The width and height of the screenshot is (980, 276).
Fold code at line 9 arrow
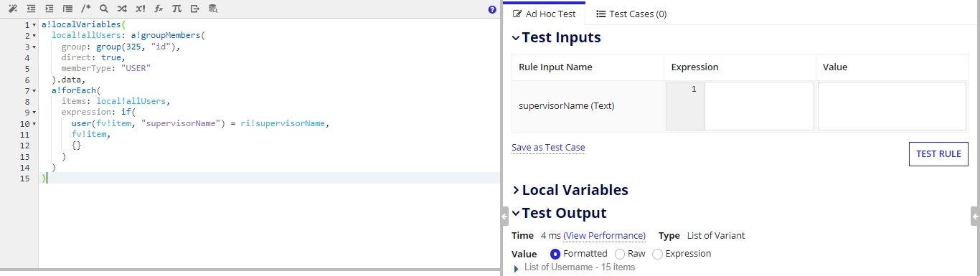[x=34, y=113]
